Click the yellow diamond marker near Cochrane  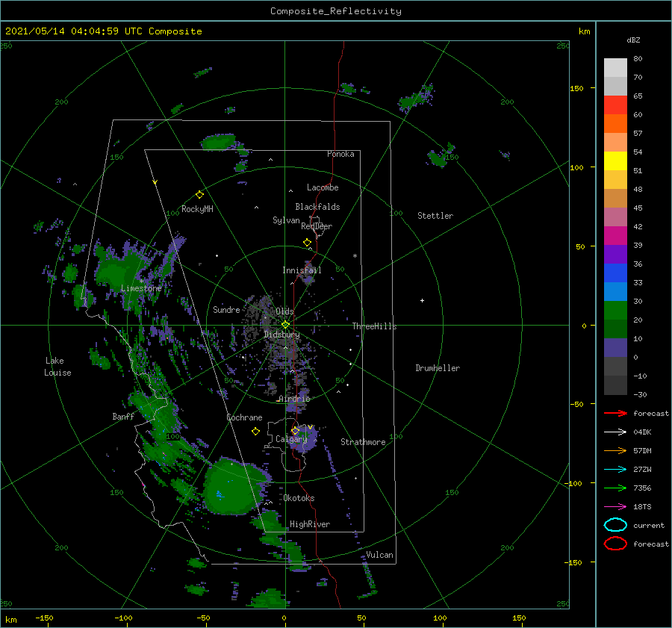(x=255, y=432)
